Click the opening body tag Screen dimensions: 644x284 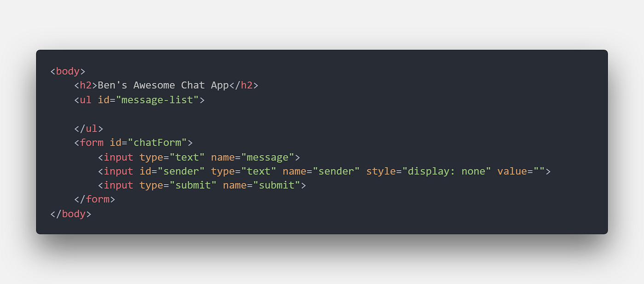pos(68,71)
